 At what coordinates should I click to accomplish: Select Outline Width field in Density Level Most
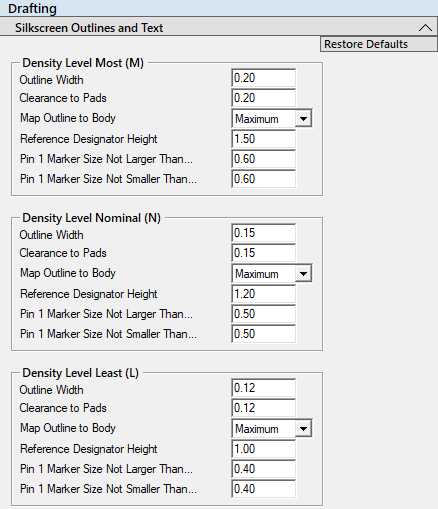tap(263, 78)
